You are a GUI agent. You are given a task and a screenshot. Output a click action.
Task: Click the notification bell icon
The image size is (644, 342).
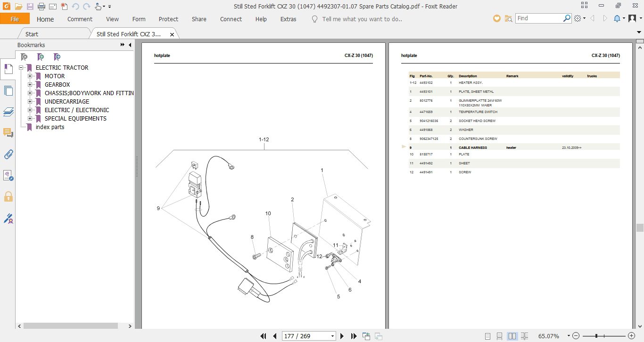pos(617,18)
